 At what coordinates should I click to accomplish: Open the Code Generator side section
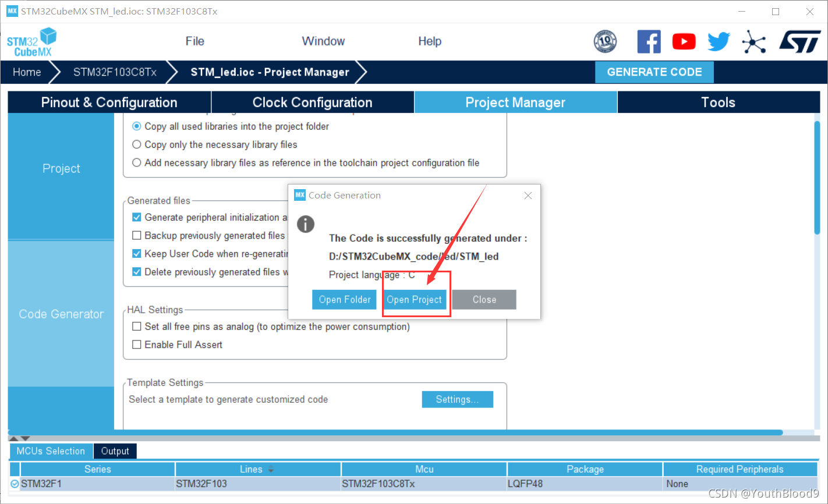(61, 314)
